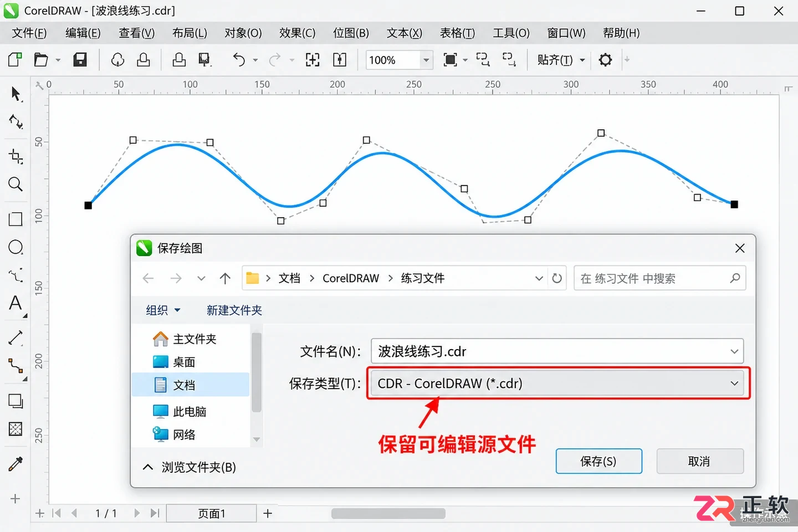798x532 pixels.
Task: Jump to the first page
Action: (x=57, y=514)
